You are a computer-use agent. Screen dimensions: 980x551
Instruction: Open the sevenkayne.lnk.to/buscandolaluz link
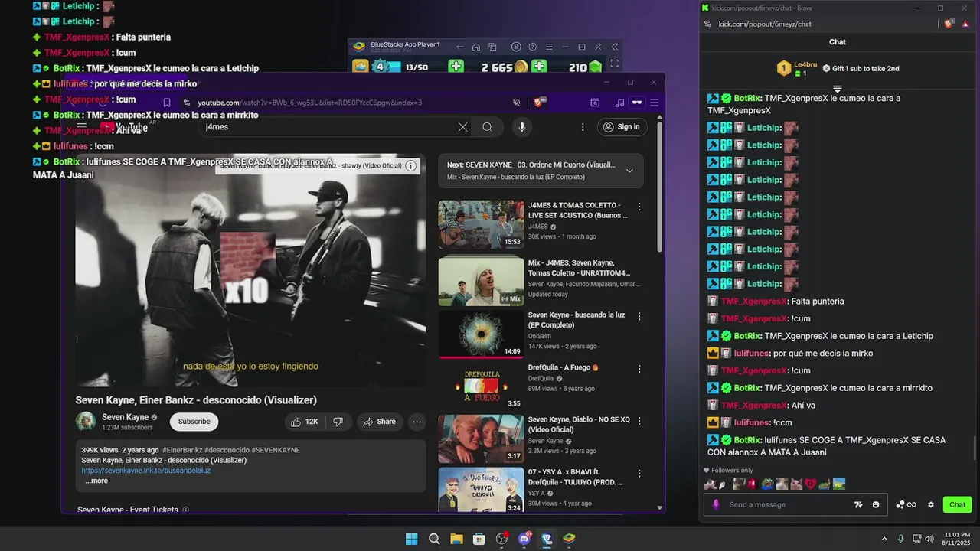pyautogui.click(x=146, y=471)
